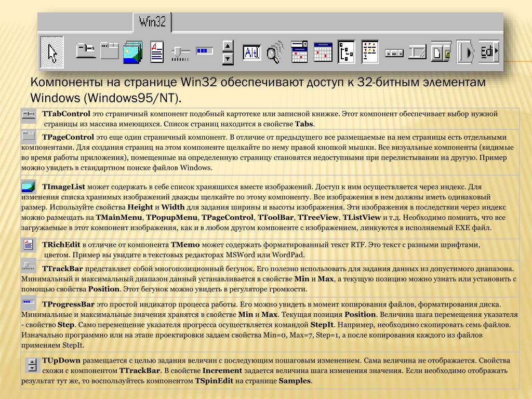The width and height of the screenshot is (532, 399).
Task: Click the bold 'TTabControl' heading text
Action: (66, 114)
